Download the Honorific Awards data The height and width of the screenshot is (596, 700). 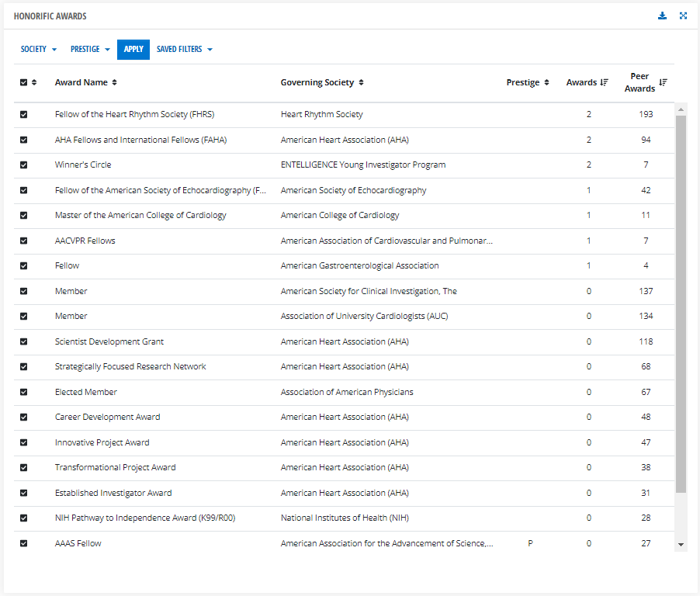coord(662,16)
